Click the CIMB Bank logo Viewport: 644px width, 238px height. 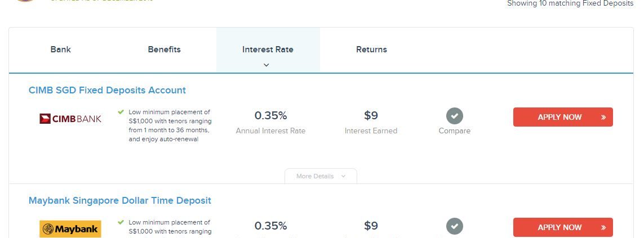pyautogui.click(x=70, y=119)
